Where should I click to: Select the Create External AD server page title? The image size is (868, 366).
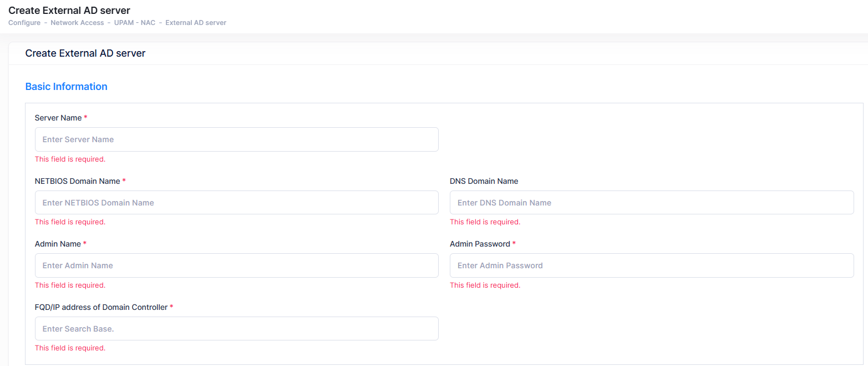click(69, 10)
